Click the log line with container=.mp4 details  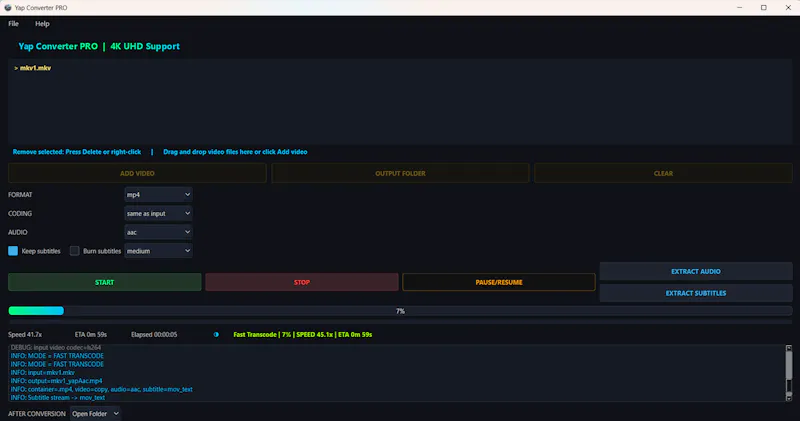coord(102,389)
